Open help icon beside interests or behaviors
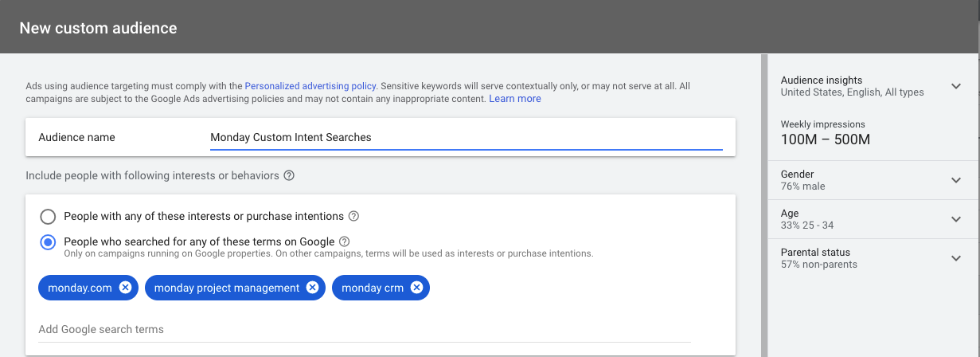980x357 pixels. tap(289, 175)
